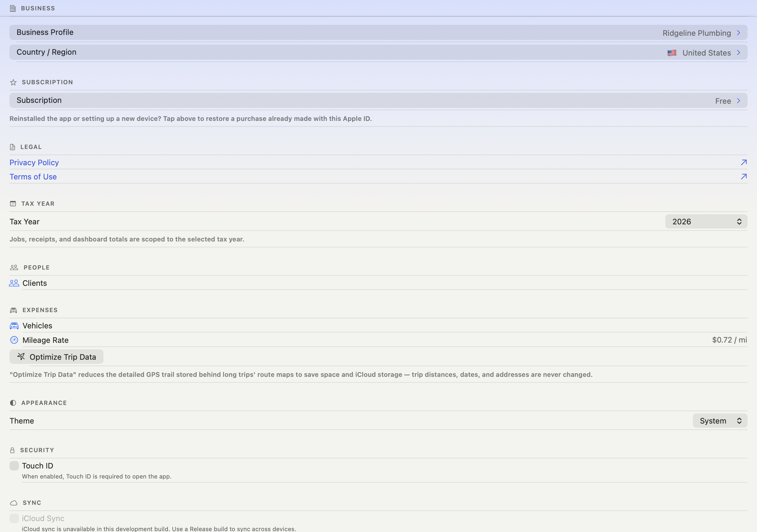The width and height of the screenshot is (757, 532).
Task: Click the Terms of Use external arrow icon
Action: pyautogui.click(x=743, y=177)
